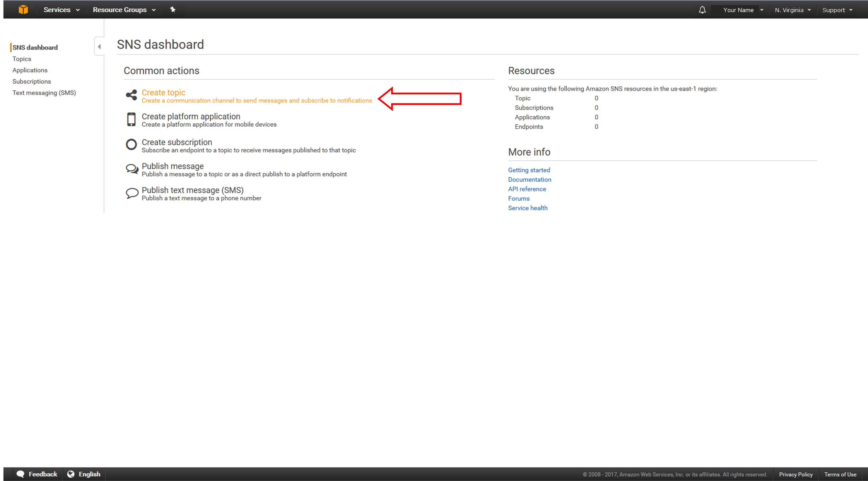Screen dimensions: 868x481
Task: Open the Terms of Use link
Action: coord(840,474)
